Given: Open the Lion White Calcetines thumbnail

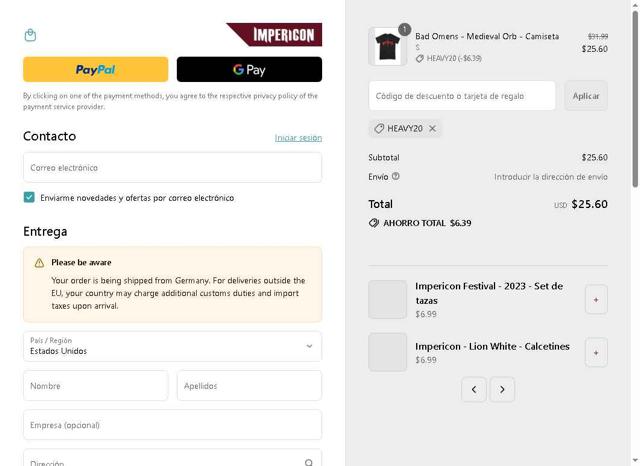Looking at the screenshot, I should click(388, 352).
